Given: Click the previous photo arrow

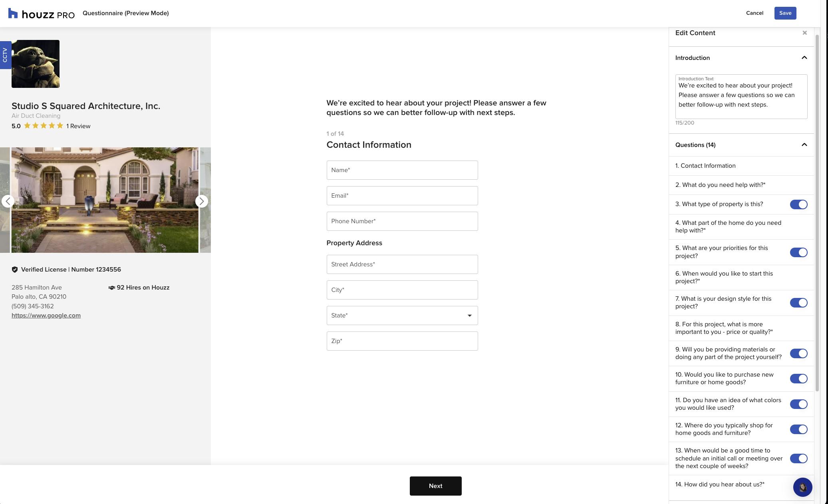Looking at the screenshot, I should [8, 201].
